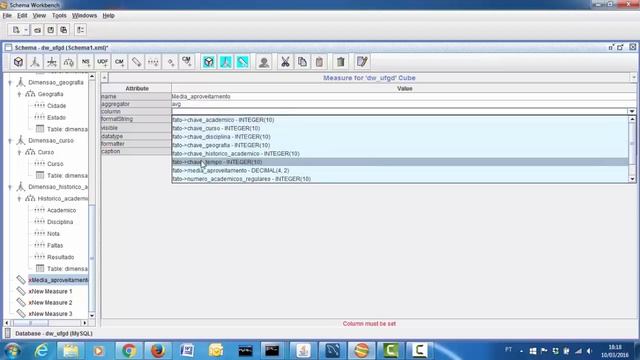Select the Estado level in tree
This screenshot has width=640, height=360.
coord(56,118)
